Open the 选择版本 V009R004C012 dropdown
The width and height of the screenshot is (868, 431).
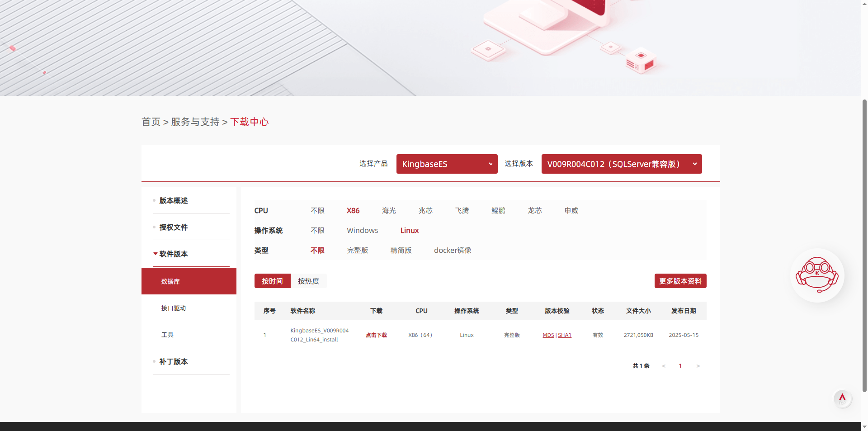pos(621,164)
